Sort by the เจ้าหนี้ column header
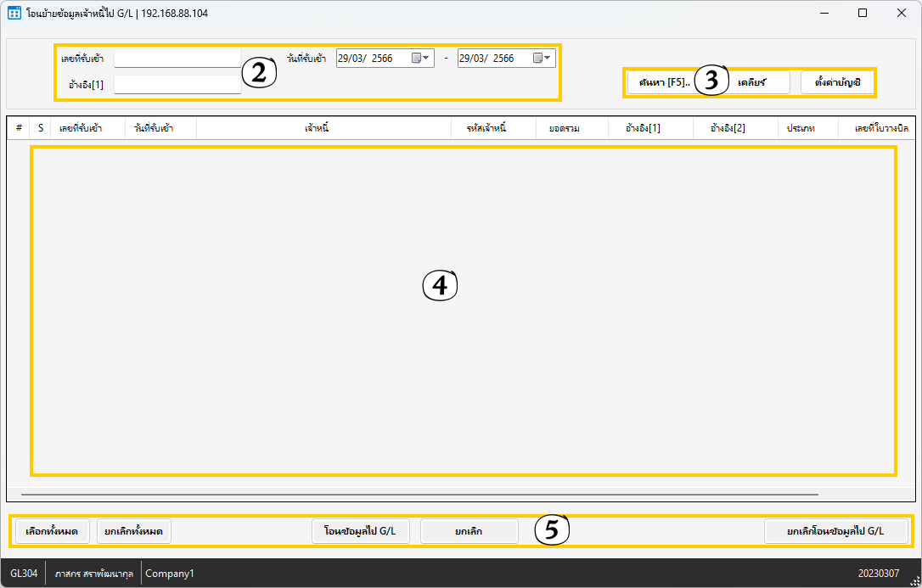Image resolution: width=922 pixels, height=588 pixels. point(317,128)
